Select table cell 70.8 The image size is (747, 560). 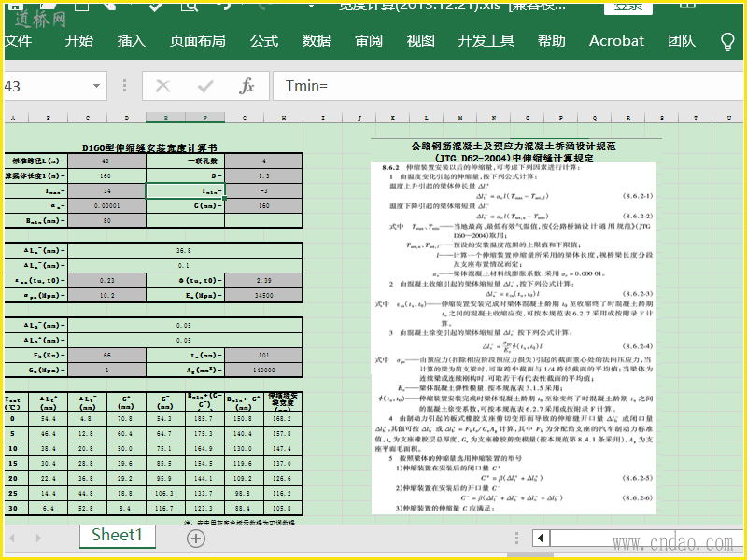[x=126, y=418]
